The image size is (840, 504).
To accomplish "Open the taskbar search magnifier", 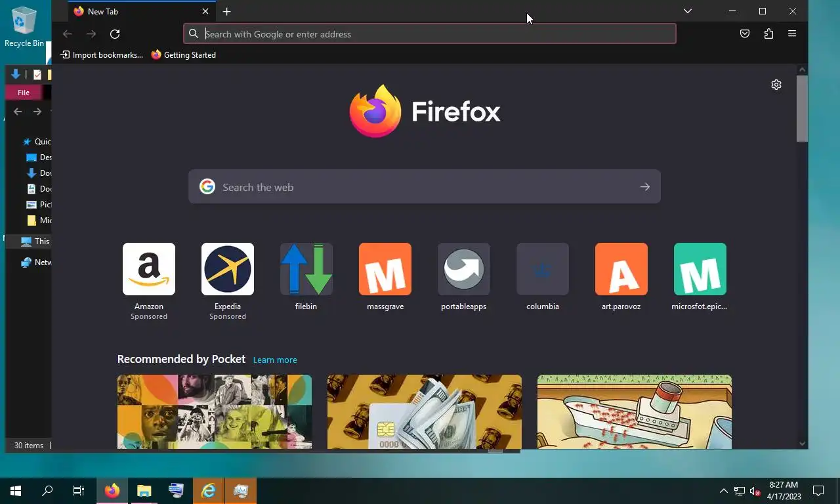I will (x=47, y=491).
